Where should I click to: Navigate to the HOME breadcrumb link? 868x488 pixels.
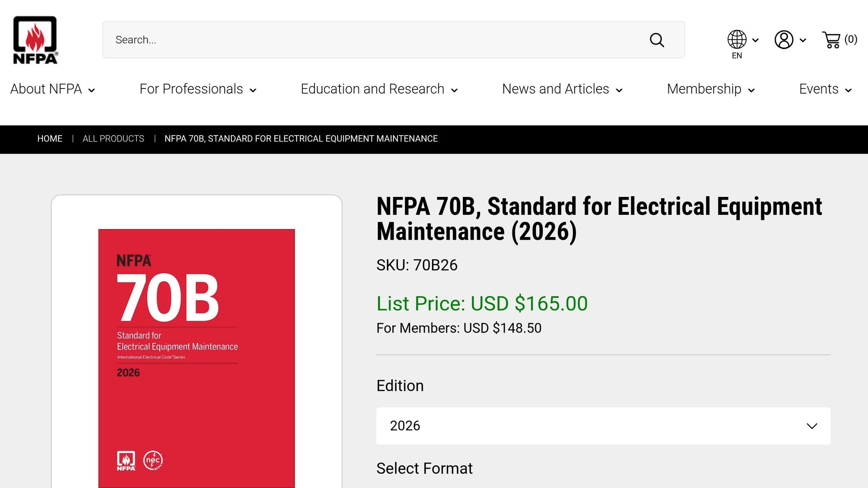pyautogui.click(x=50, y=139)
